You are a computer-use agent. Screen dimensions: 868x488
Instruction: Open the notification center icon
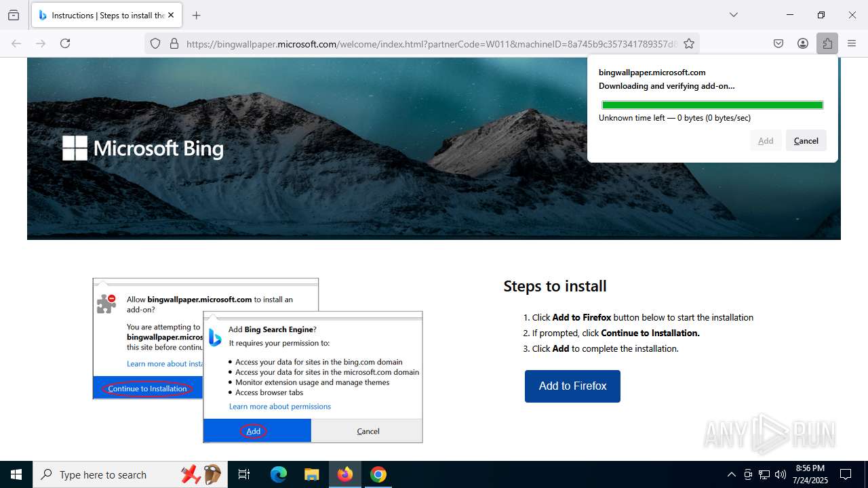tap(846, 474)
